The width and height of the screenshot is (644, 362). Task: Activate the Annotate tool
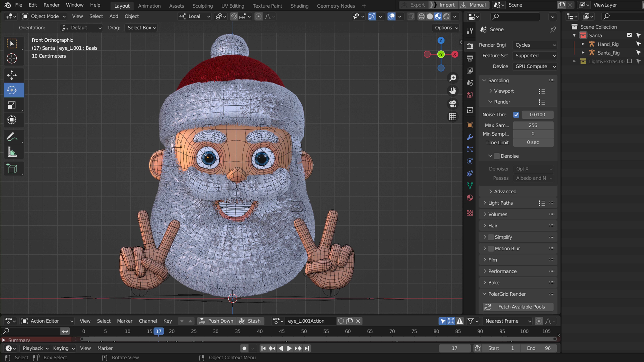tap(12, 137)
